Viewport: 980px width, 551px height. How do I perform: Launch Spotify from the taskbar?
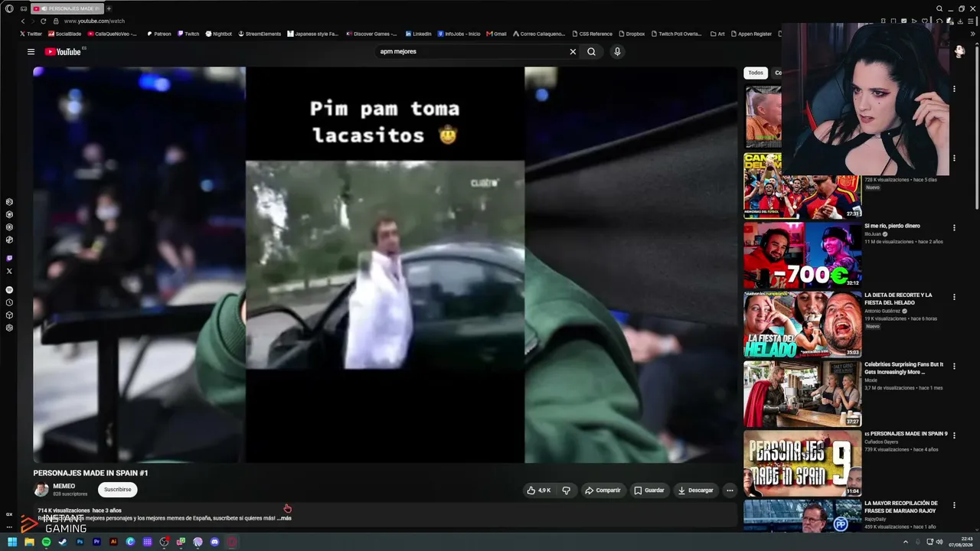[46, 542]
